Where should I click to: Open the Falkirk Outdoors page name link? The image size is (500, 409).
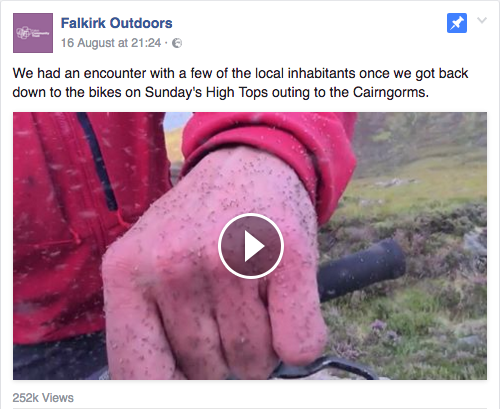tap(116, 23)
